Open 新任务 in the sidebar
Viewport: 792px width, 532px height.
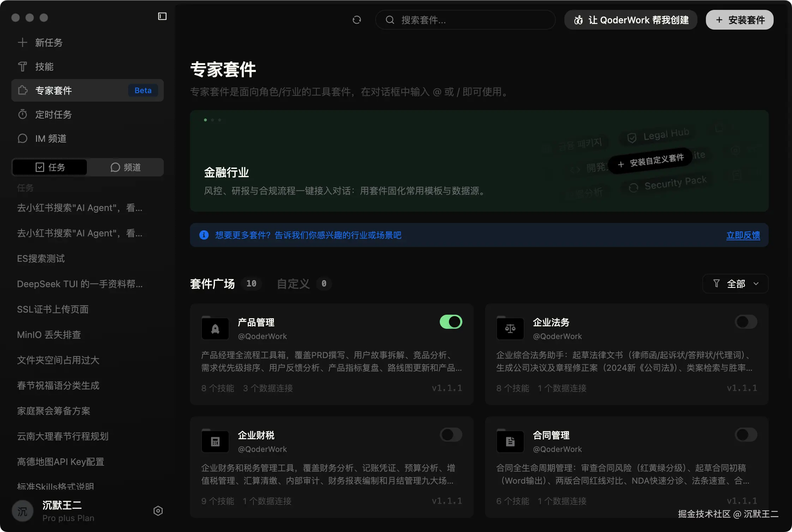coord(88,43)
